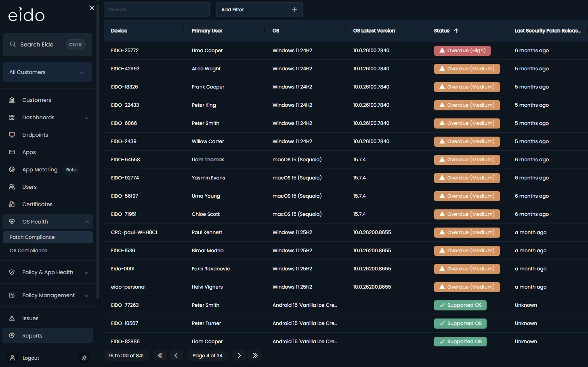
Task: Go to the previous page
Action: click(176, 356)
